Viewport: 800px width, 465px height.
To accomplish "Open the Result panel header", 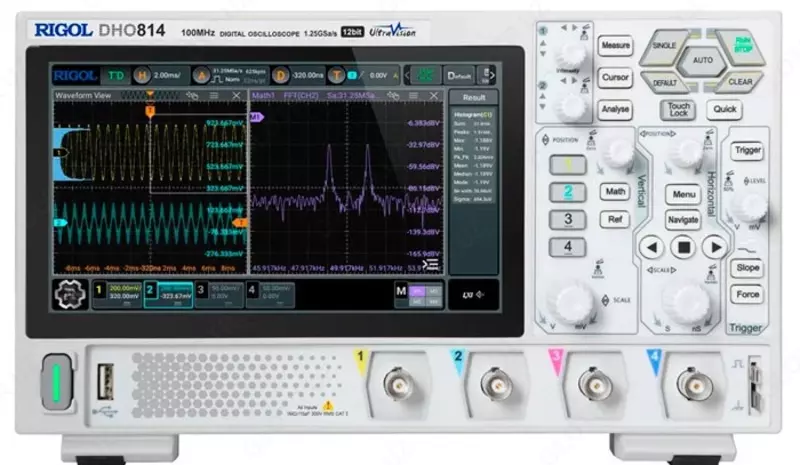I will [x=473, y=97].
